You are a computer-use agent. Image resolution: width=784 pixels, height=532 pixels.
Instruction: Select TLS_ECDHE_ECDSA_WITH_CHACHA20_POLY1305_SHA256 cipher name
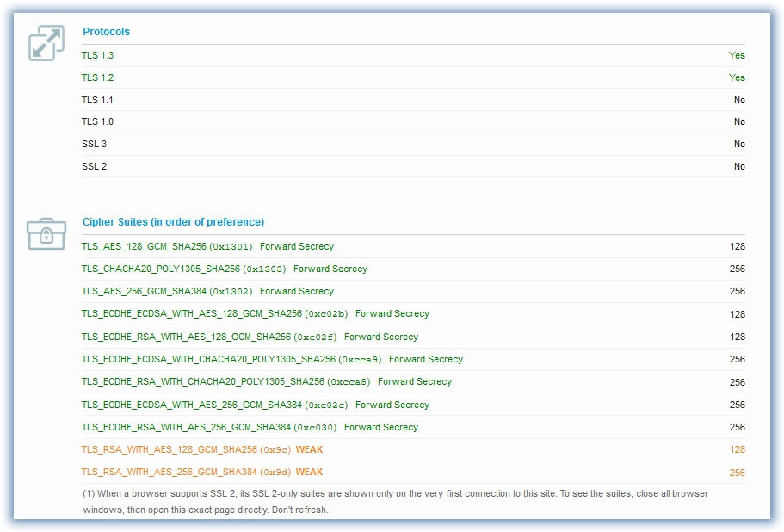pyautogui.click(x=208, y=360)
